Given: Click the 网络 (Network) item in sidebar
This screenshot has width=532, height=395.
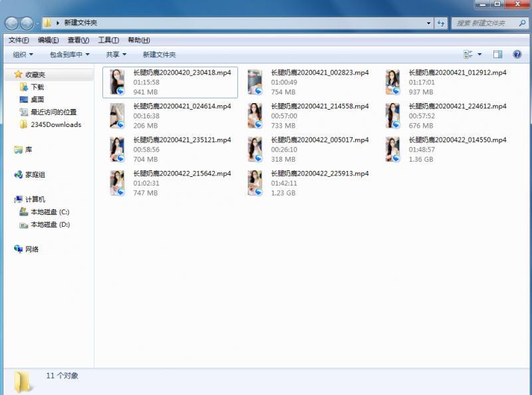Looking at the screenshot, I should click(x=32, y=249).
